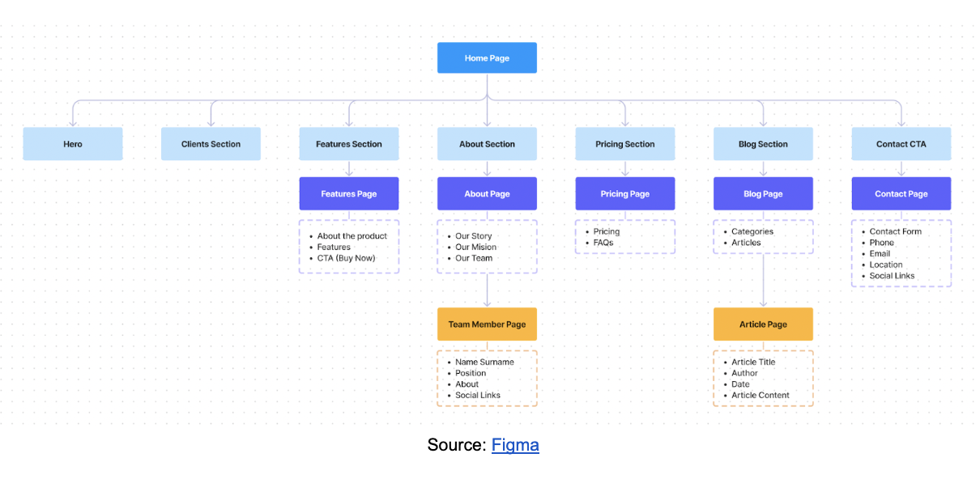This screenshot has height=479, width=980.
Task: Click the 'FAQs' list item
Action: [603, 243]
